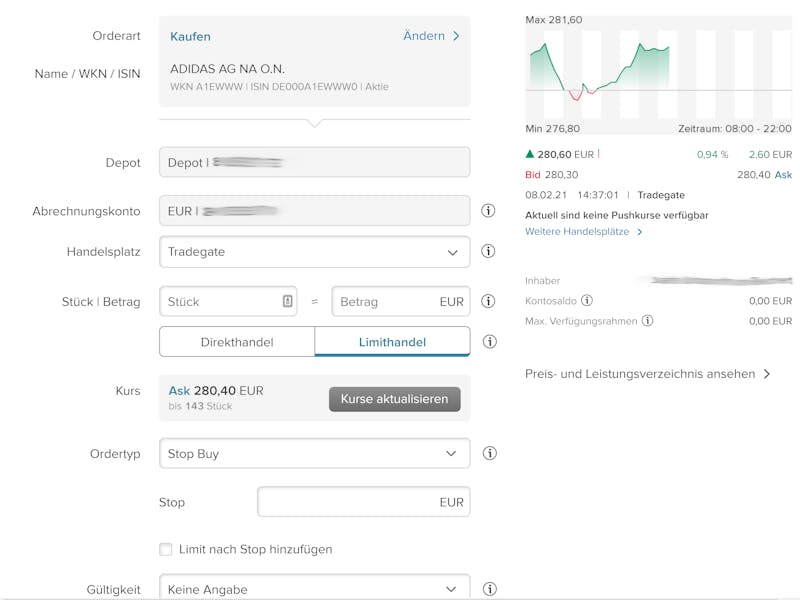Click the Min 276,80 chart label
Screen dimensions: 800x600
(x=553, y=129)
